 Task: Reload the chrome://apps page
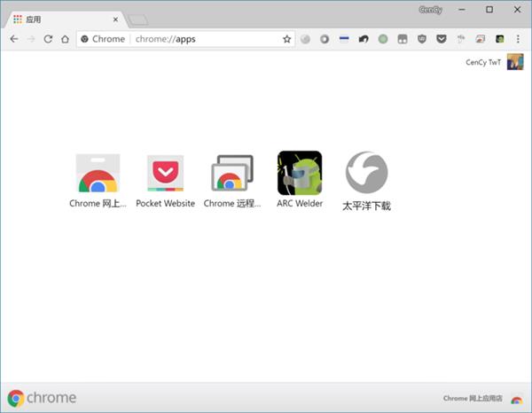point(48,39)
